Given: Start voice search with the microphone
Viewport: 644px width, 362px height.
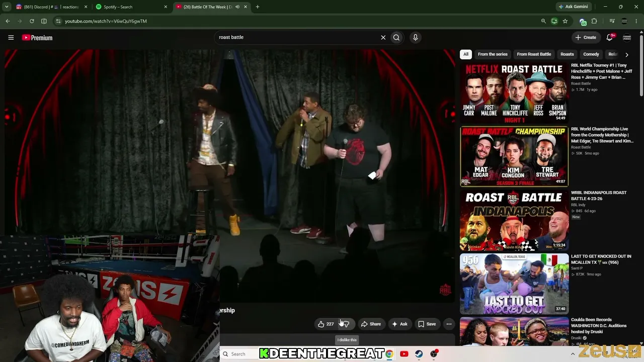Looking at the screenshot, I should (415, 37).
